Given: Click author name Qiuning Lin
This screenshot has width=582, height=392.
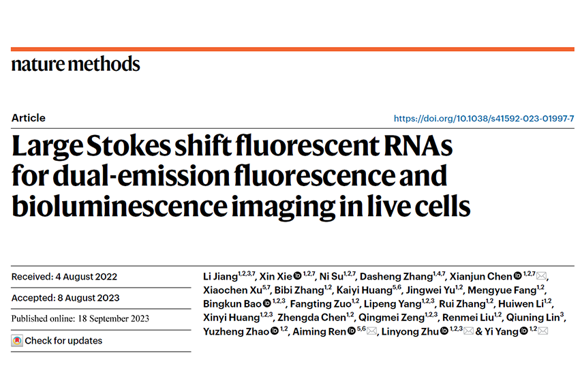Looking at the screenshot, I should tap(533, 318).
